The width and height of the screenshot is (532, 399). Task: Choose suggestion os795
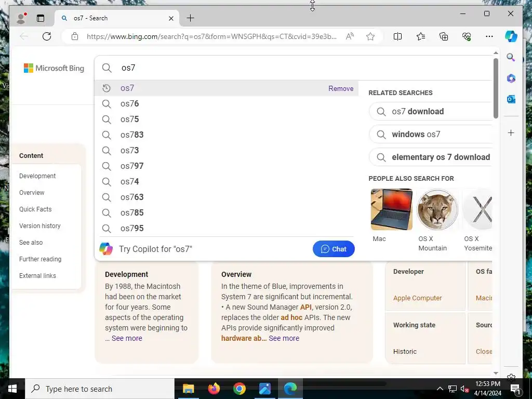coord(227,229)
